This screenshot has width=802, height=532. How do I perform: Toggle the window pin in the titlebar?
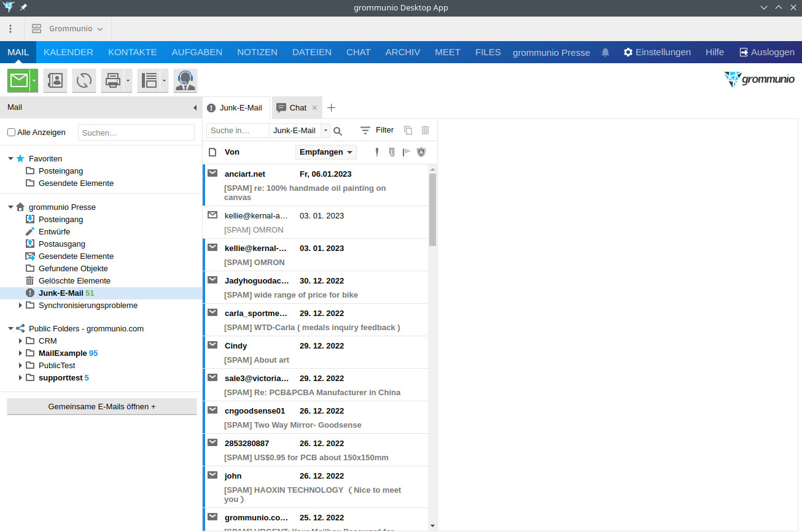(x=23, y=7)
